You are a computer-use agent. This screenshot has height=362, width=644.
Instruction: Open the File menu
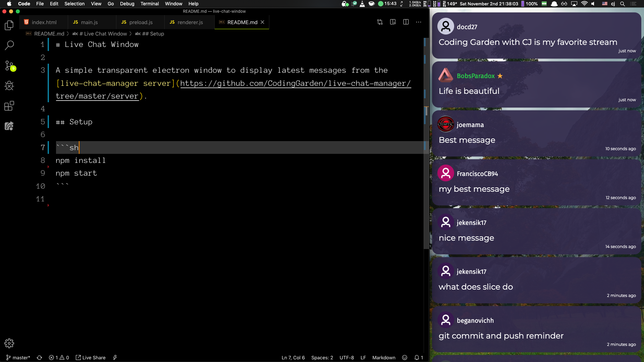40,4
